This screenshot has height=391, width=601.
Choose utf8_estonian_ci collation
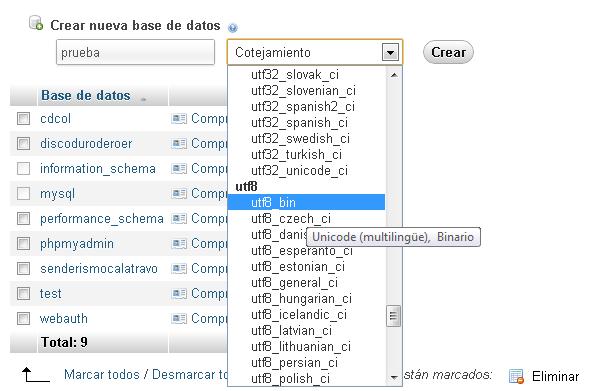[307, 266]
